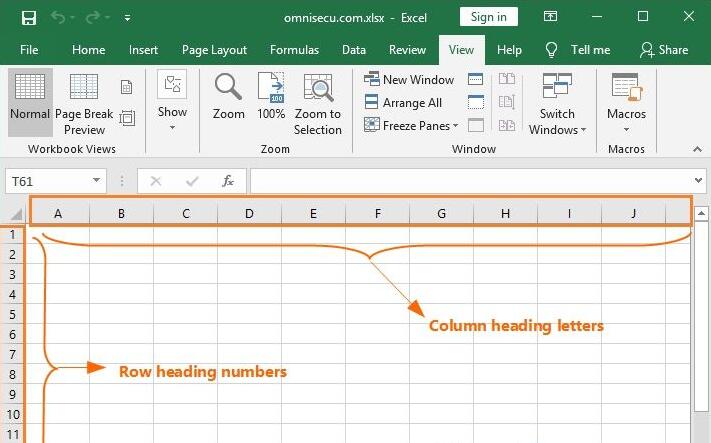The width and height of the screenshot is (711, 443).
Task: Select the Data tab
Action: (x=354, y=49)
